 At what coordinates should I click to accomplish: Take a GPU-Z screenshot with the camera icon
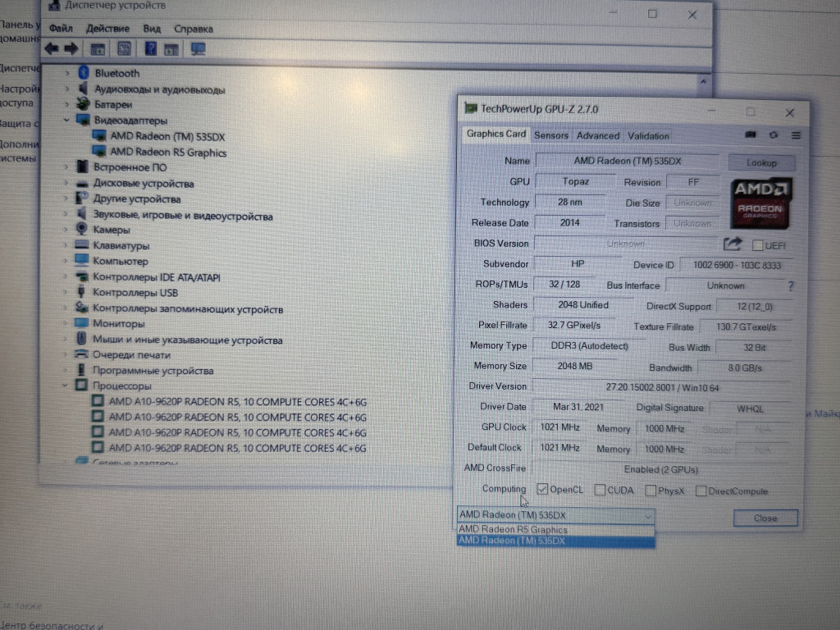pyautogui.click(x=751, y=135)
